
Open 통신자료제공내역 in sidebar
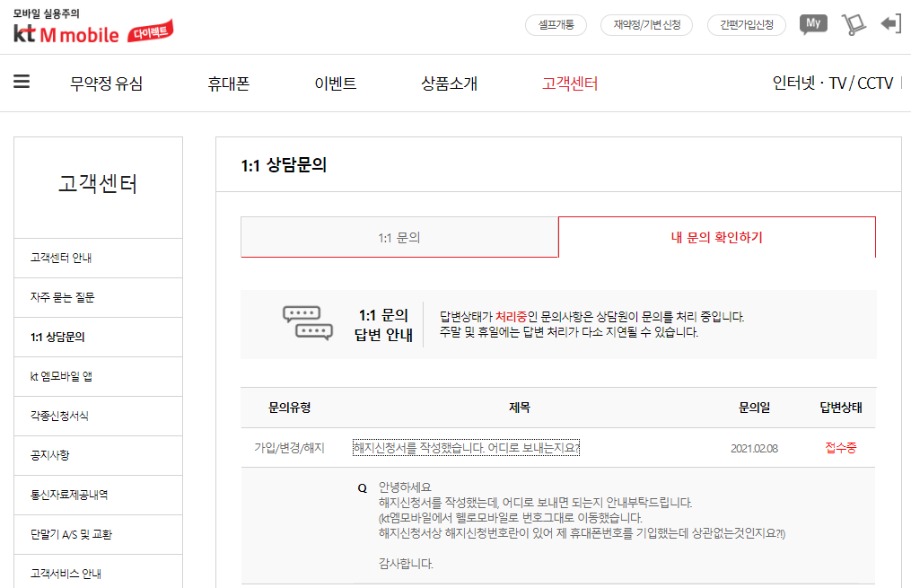click(98, 495)
